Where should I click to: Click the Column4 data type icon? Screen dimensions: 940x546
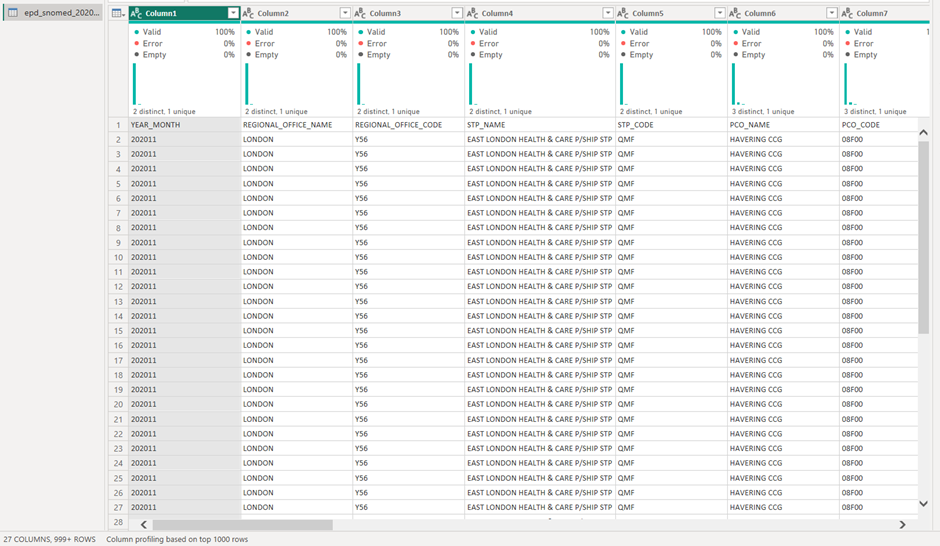(472, 13)
